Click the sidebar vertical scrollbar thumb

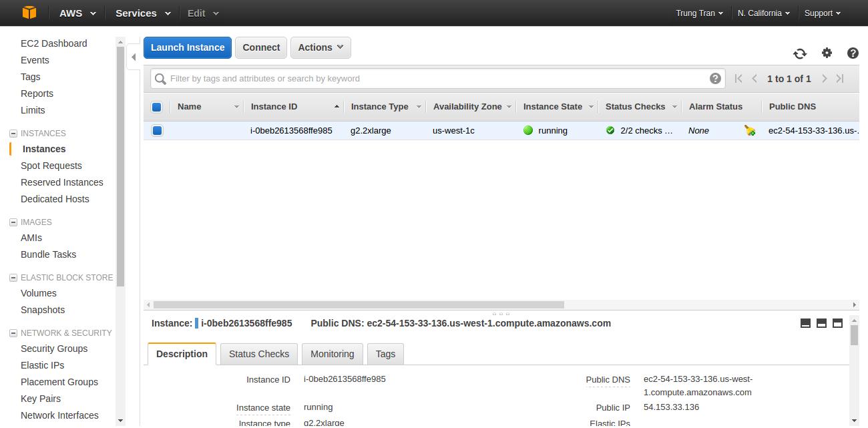[121, 167]
